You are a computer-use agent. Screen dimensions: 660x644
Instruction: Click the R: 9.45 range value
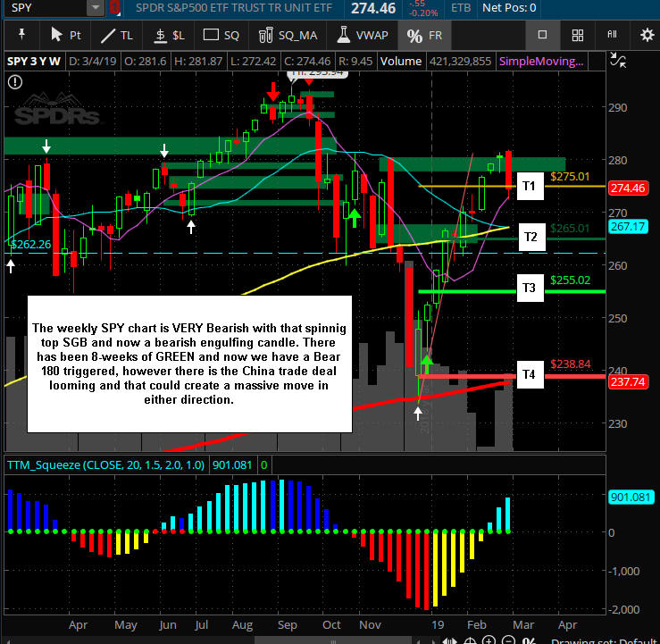pyautogui.click(x=355, y=62)
